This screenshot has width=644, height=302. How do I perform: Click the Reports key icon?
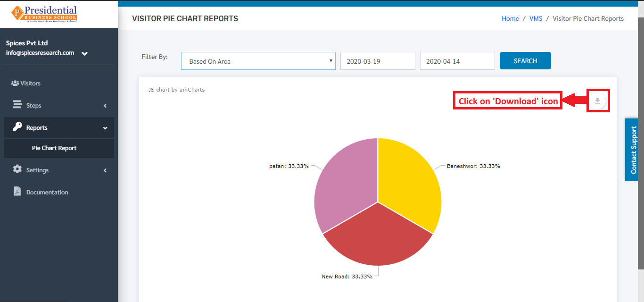pyautogui.click(x=17, y=127)
